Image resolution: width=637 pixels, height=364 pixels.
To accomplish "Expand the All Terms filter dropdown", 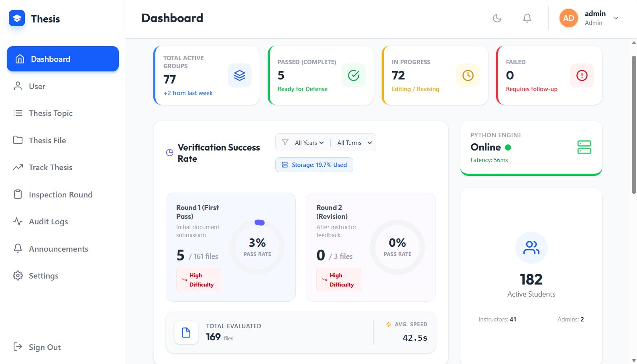I will point(354,143).
